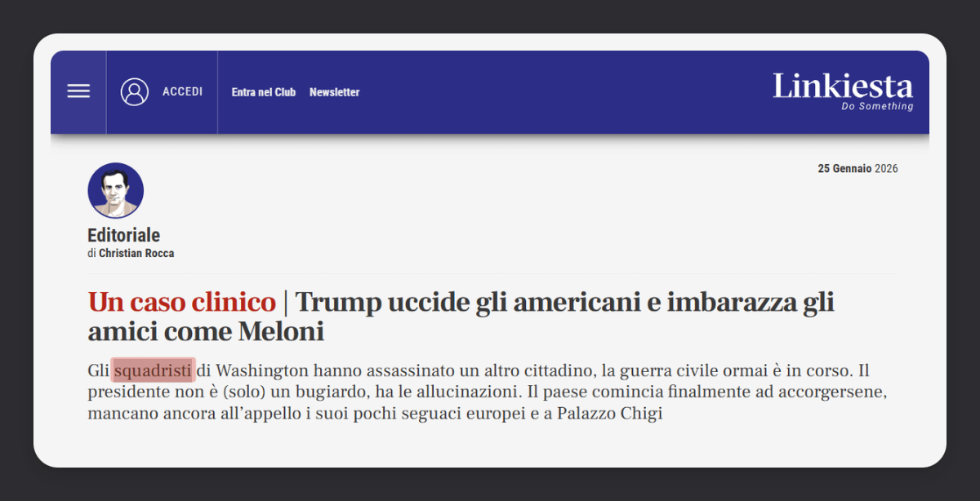Click the Do Something tagline
980x501 pixels.
coord(877,107)
